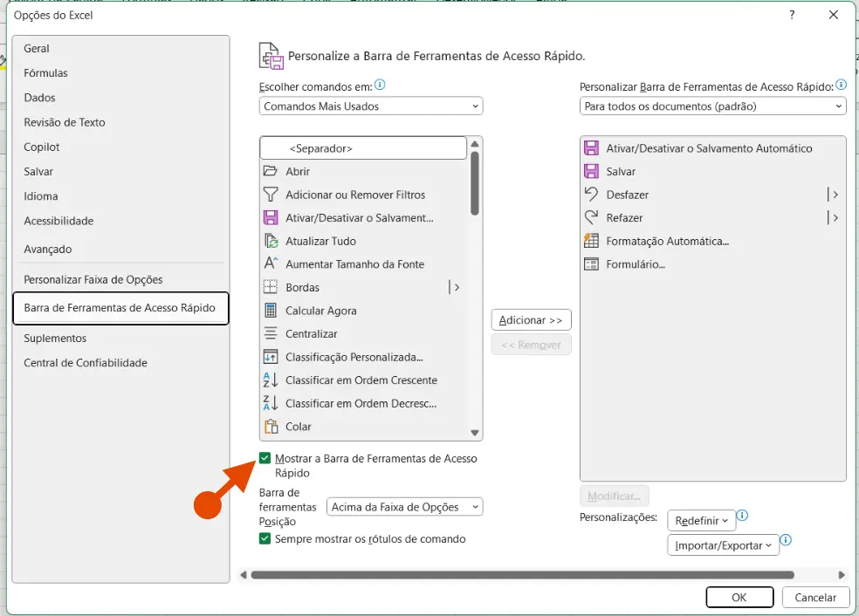Click the Z-A descending sort icon
This screenshot has height=616, width=859.
[x=270, y=403]
